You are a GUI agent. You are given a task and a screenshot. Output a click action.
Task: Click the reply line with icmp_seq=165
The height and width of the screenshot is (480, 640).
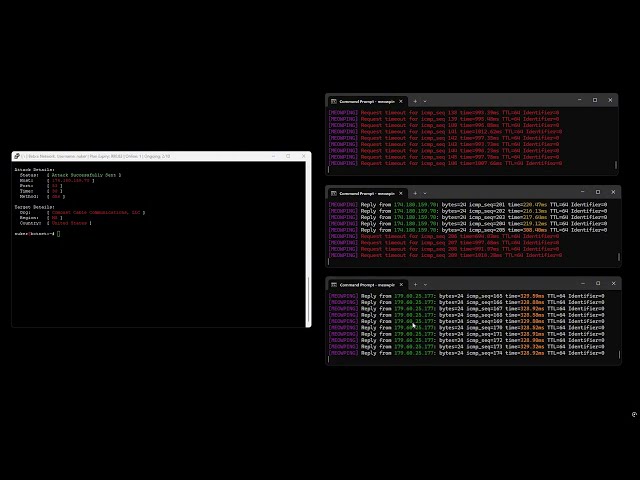point(467,296)
